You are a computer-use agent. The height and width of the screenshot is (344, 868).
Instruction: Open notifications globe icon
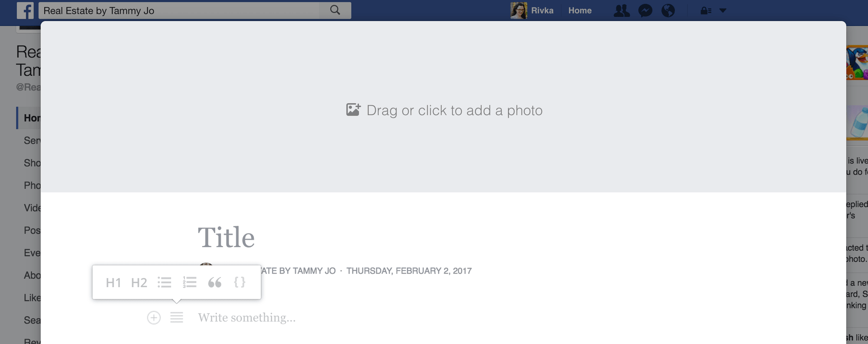point(668,10)
